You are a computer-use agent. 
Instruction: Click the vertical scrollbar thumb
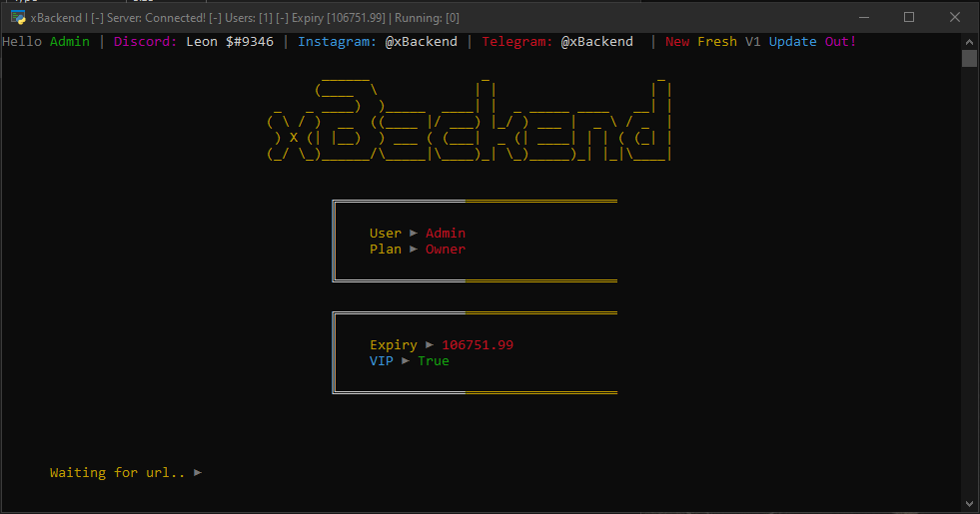(969, 58)
